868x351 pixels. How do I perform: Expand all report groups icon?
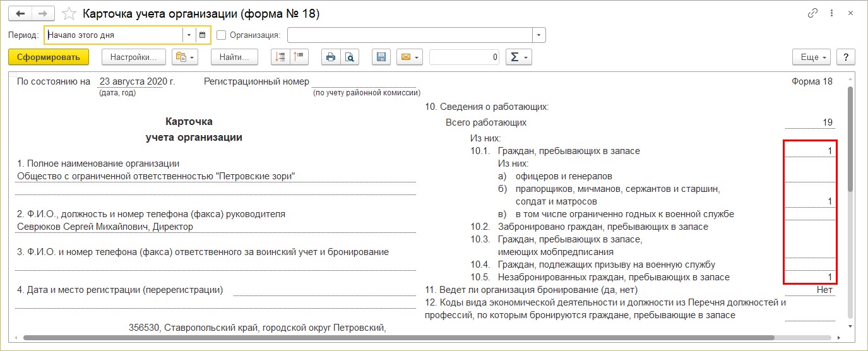(x=280, y=57)
